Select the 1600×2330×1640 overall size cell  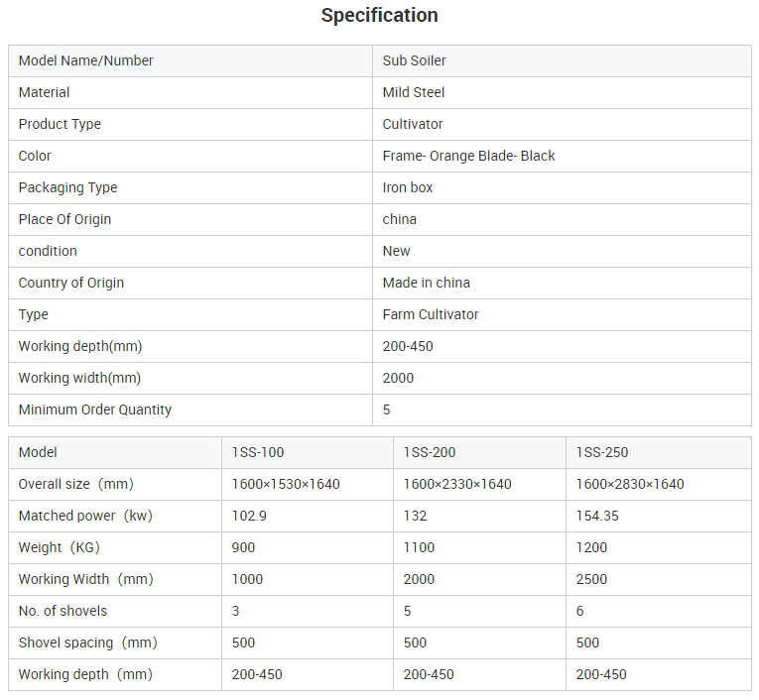[x=479, y=484]
